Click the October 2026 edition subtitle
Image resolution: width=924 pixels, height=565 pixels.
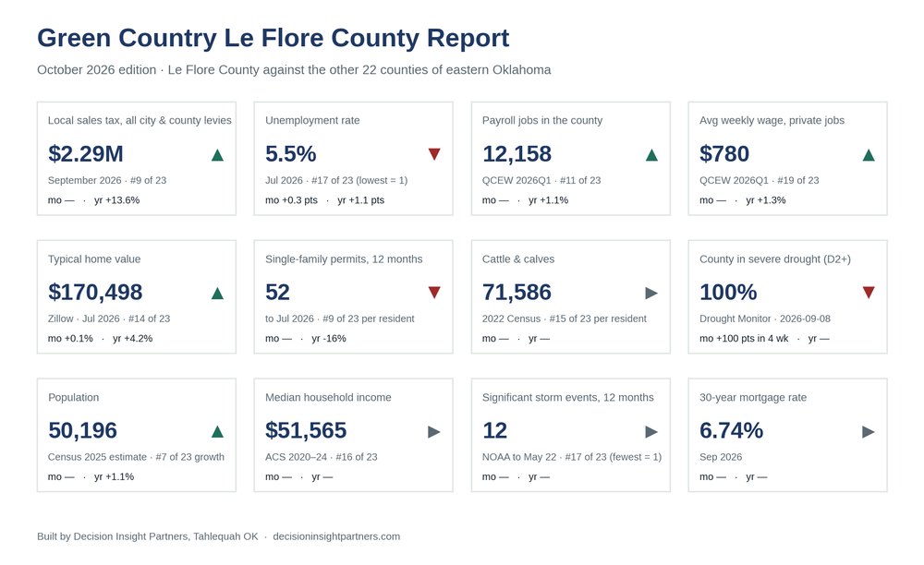[x=294, y=70]
